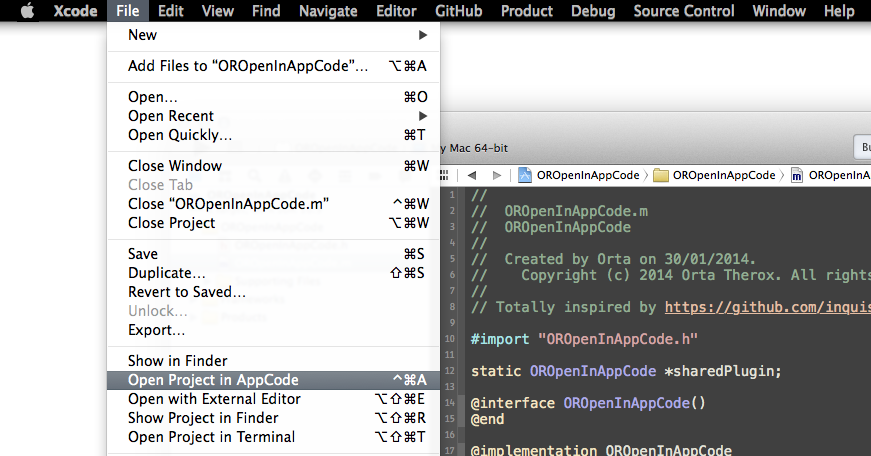Image resolution: width=871 pixels, height=456 pixels.
Task: Click the related items grid icon
Action: tap(444, 176)
